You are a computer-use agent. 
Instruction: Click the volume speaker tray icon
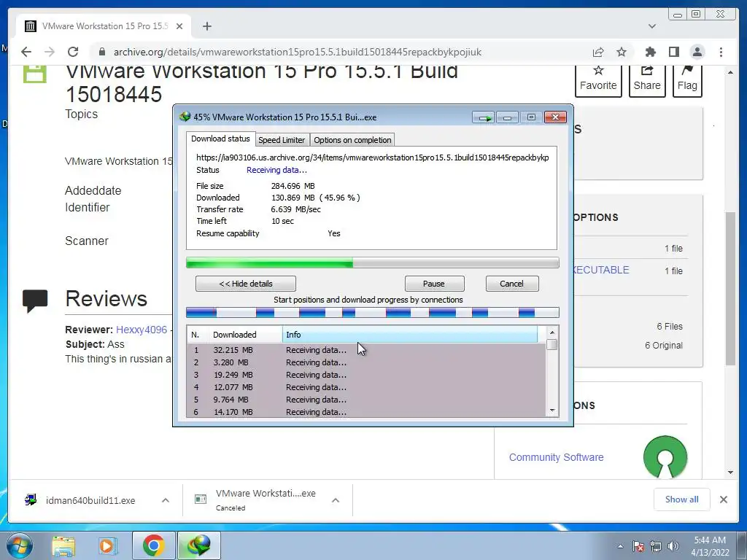pyautogui.click(x=673, y=546)
